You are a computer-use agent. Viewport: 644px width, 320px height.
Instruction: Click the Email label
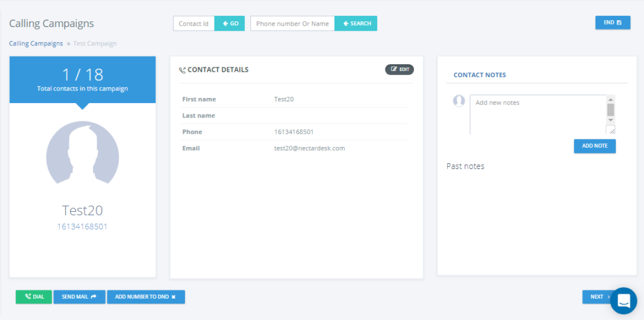(191, 148)
